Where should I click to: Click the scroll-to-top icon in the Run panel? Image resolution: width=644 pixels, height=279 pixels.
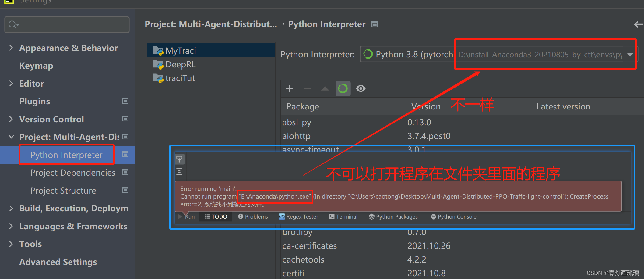click(x=179, y=159)
